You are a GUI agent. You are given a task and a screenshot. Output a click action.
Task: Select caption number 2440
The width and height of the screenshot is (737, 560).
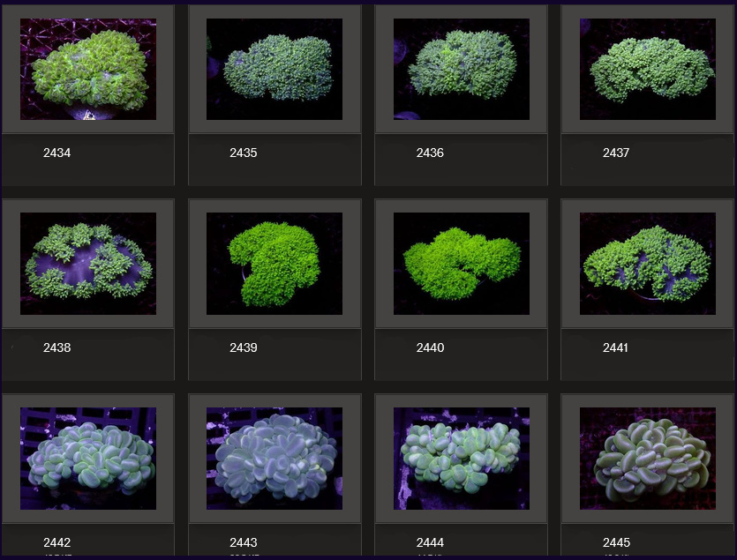[430, 347]
